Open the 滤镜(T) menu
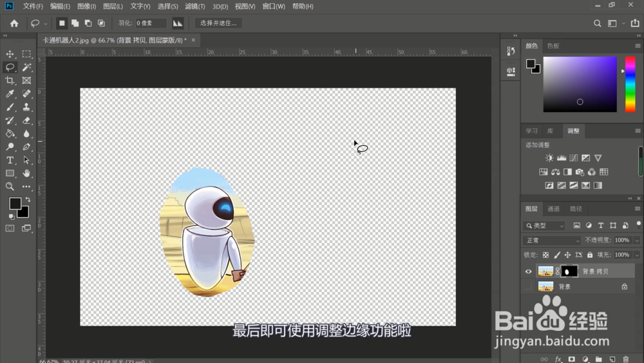The height and width of the screenshot is (363, 644). [x=195, y=6]
